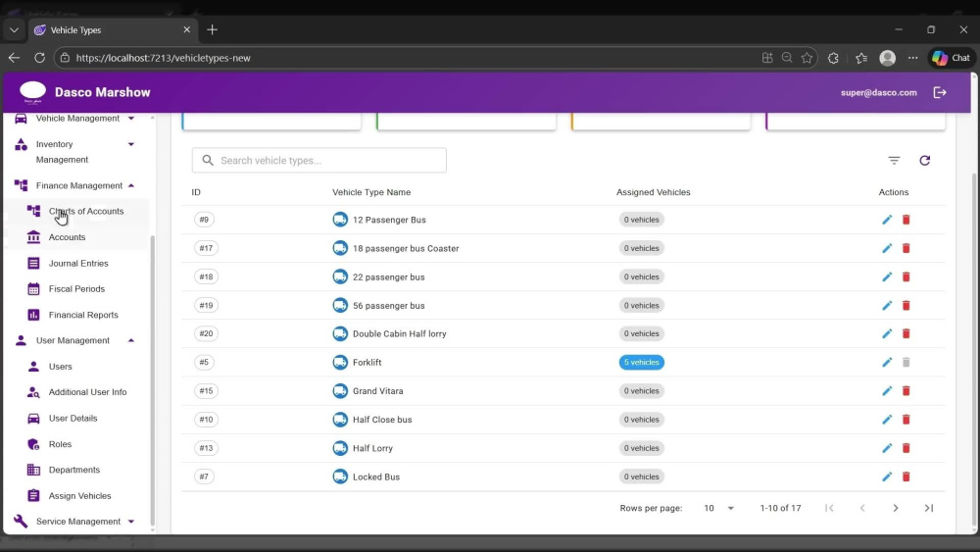980x552 pixels.
Task: Edit the 22 passenger bus type
Action: tap(887, 276)
